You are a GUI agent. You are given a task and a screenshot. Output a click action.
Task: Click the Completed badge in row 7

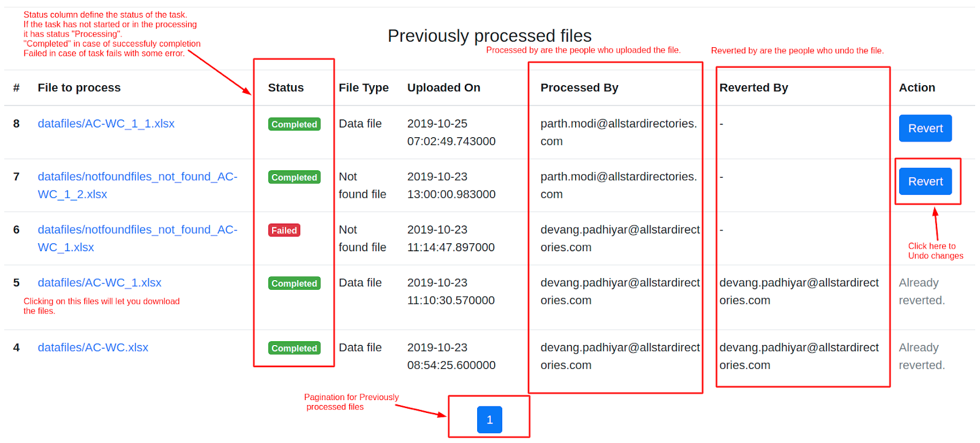294,178
